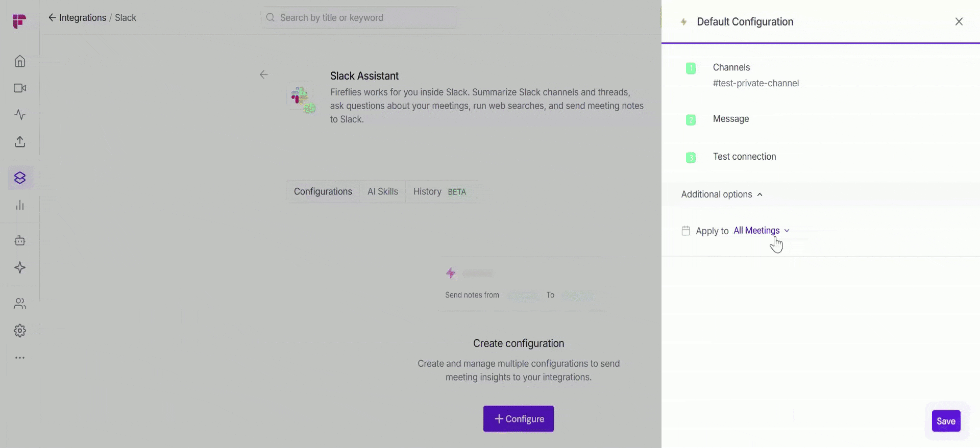Switch to AI Skills tab
This screenshot has height=448, width=980.
coord(383,191)
